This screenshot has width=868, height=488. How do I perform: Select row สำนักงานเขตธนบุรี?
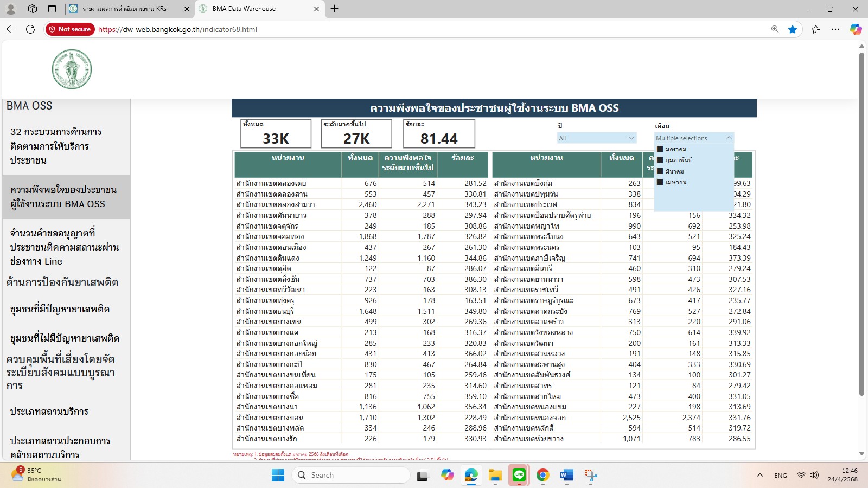point(362,311)
